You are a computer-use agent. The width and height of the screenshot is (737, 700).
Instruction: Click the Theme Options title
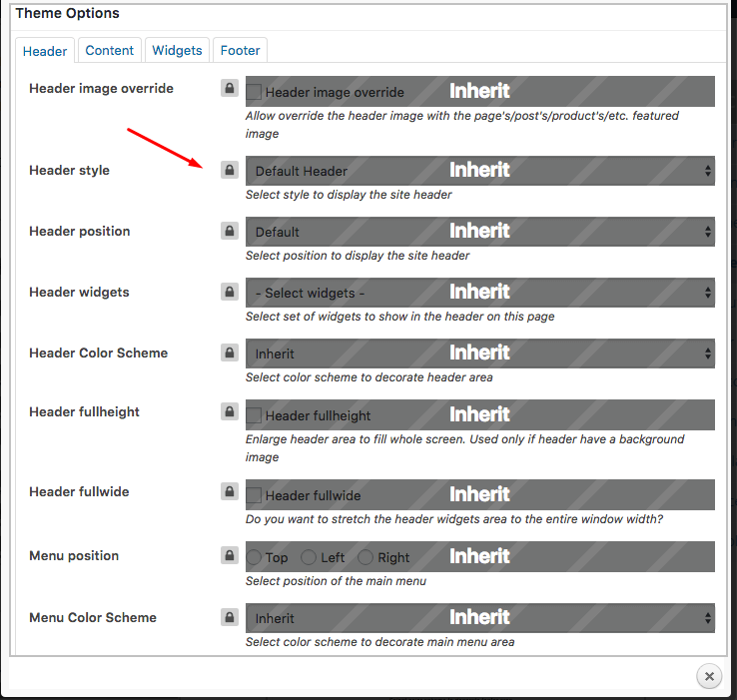67,13
